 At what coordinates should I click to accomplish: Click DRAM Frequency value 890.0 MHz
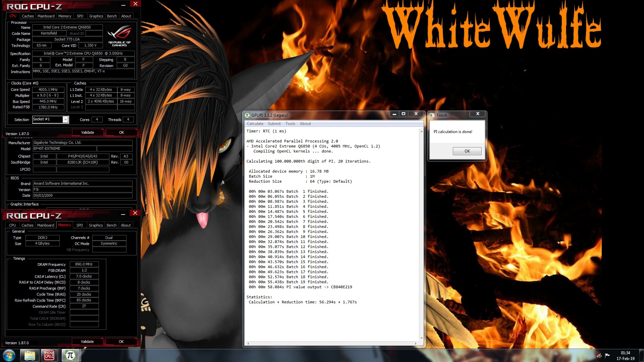click(84, 264)
